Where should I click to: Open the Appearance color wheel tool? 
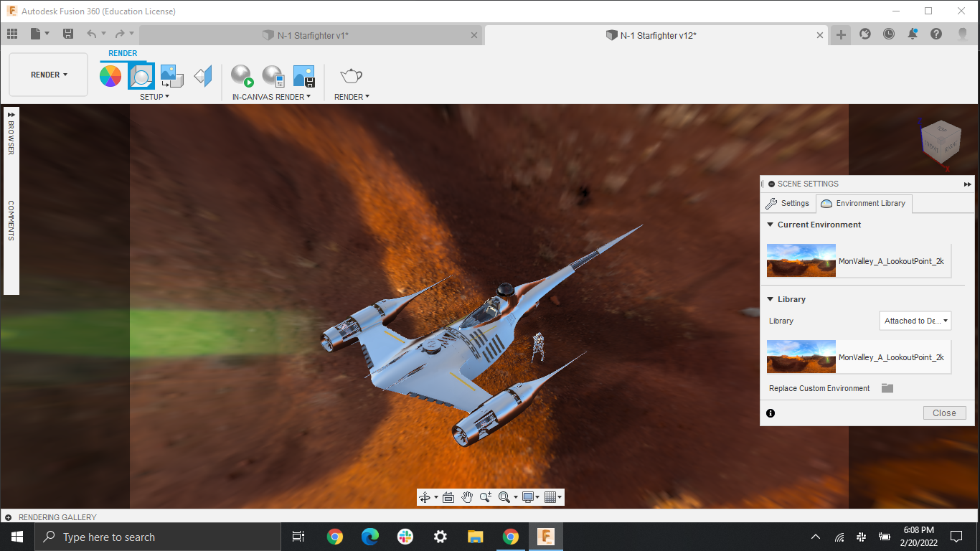(x=110, y=75)
